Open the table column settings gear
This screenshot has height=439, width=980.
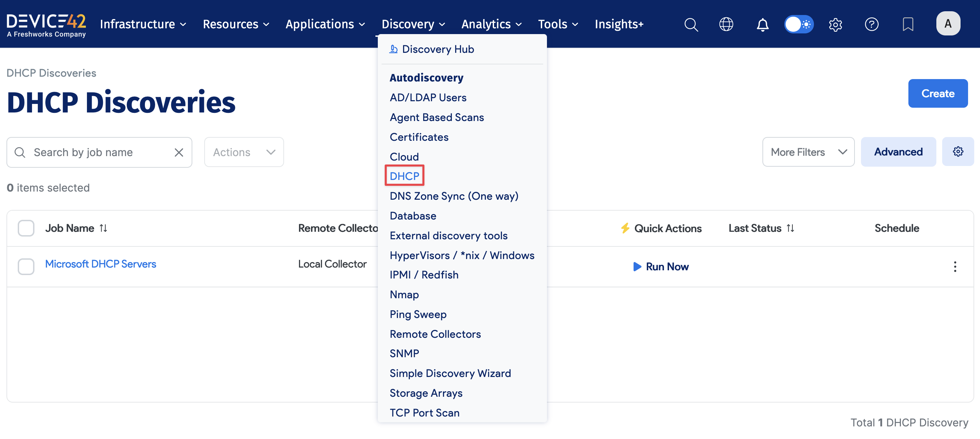click(x=958, y=151)
